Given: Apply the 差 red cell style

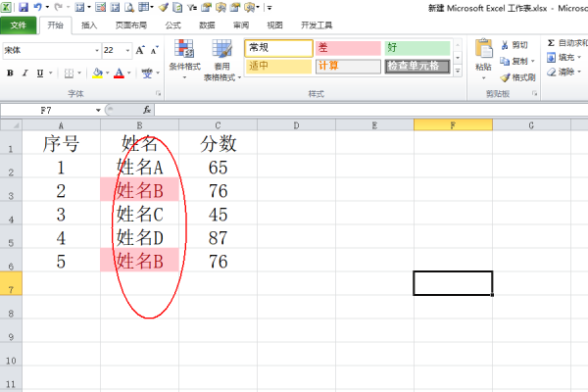Looking at the screenshot, I should pyautogui.click(x=348, y=48).
